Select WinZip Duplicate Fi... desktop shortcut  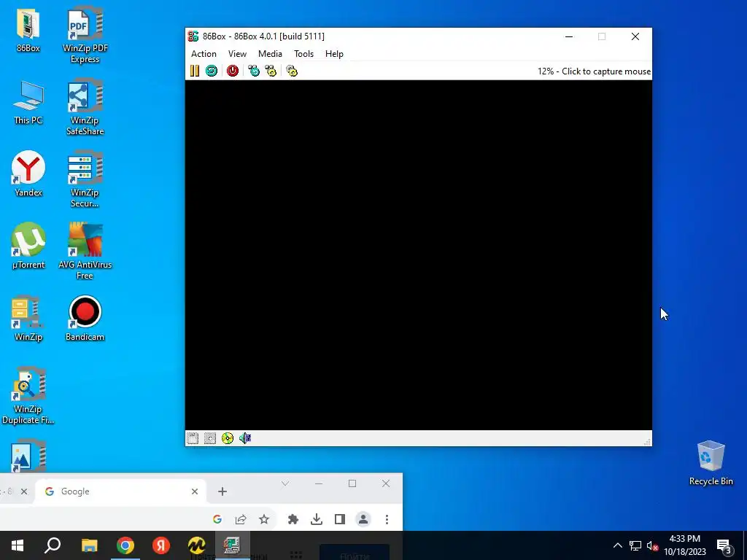coord(28,396)
